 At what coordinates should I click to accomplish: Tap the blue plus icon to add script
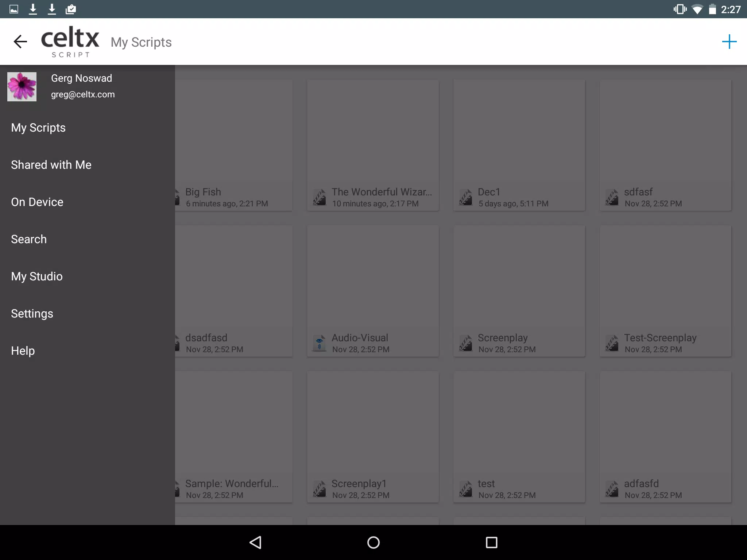pos(729,42)
